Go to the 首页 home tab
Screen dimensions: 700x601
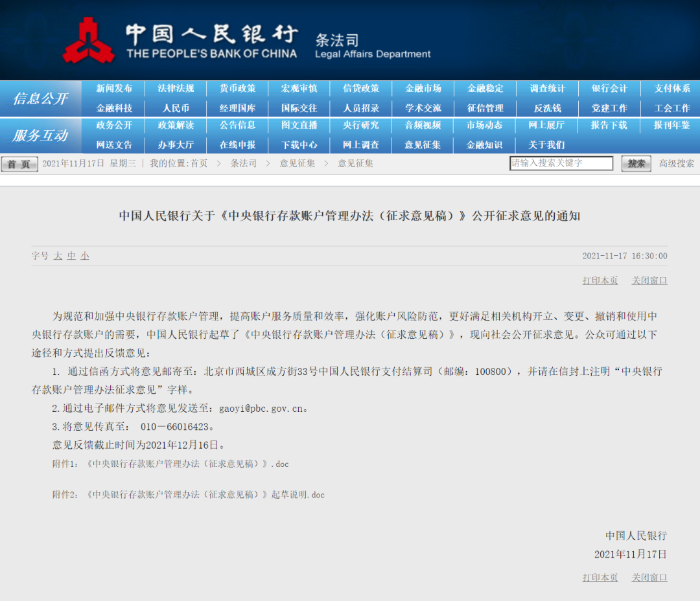click(19, 164)
